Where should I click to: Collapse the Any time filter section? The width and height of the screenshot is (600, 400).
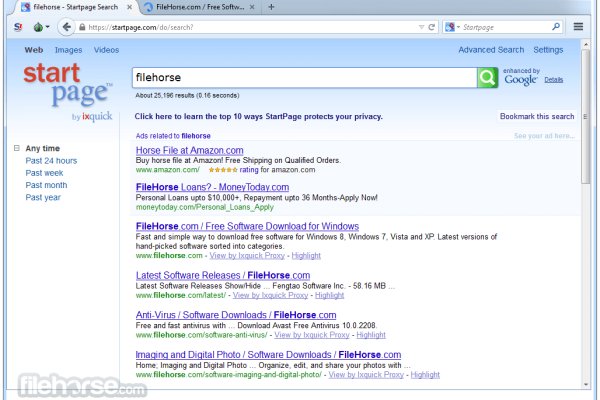pos(17,148)
